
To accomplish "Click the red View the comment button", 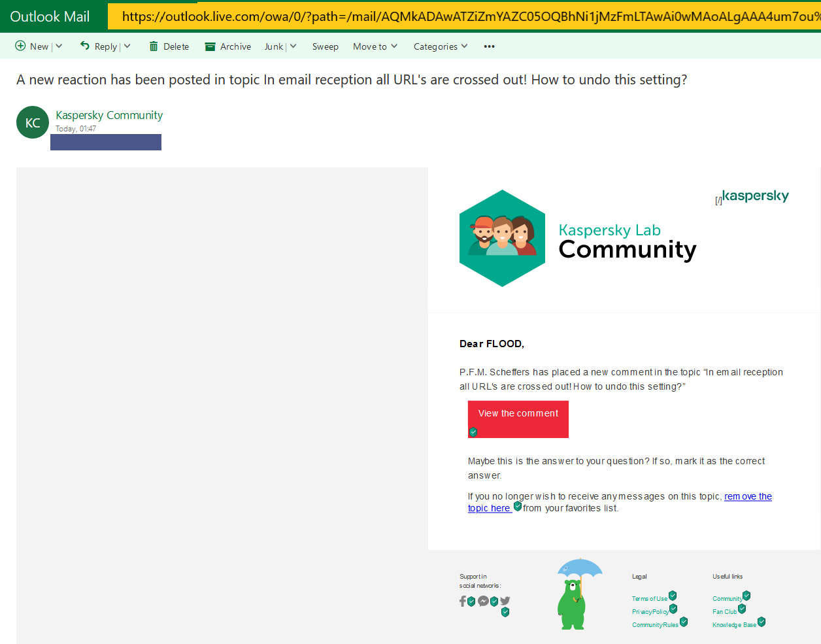I will pyautogui.click(x=518, y=419).
